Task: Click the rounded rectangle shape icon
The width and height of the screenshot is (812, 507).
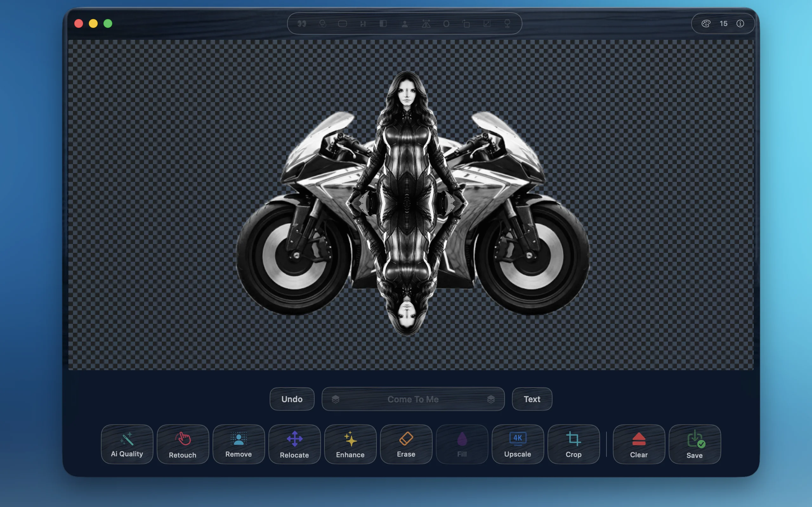Action: coord(342,23)
